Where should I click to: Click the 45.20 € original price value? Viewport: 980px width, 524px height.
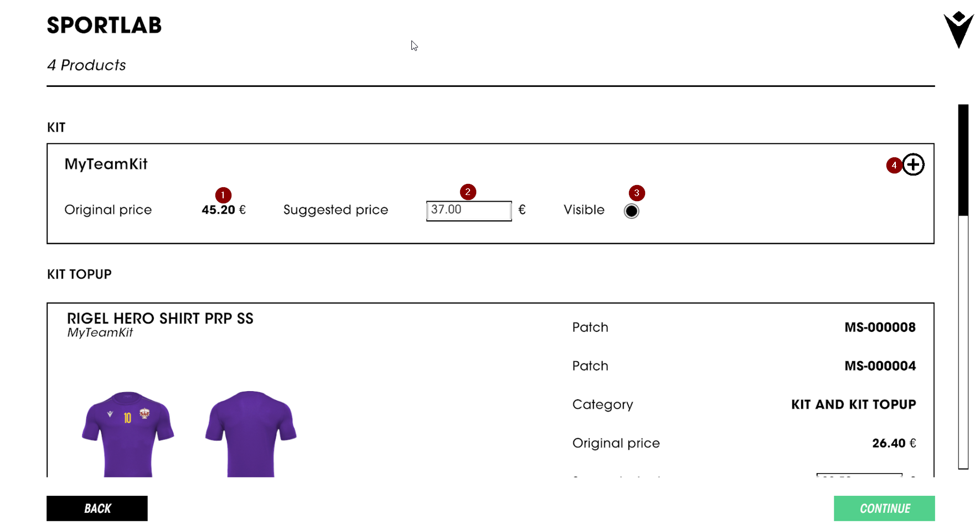223,210
